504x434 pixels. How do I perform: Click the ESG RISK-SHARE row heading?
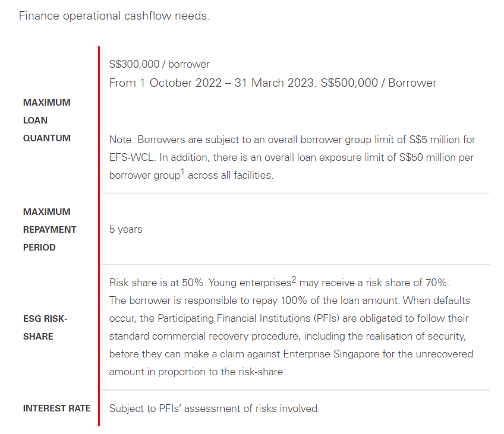pyautogui.click(x=45, y=327)
